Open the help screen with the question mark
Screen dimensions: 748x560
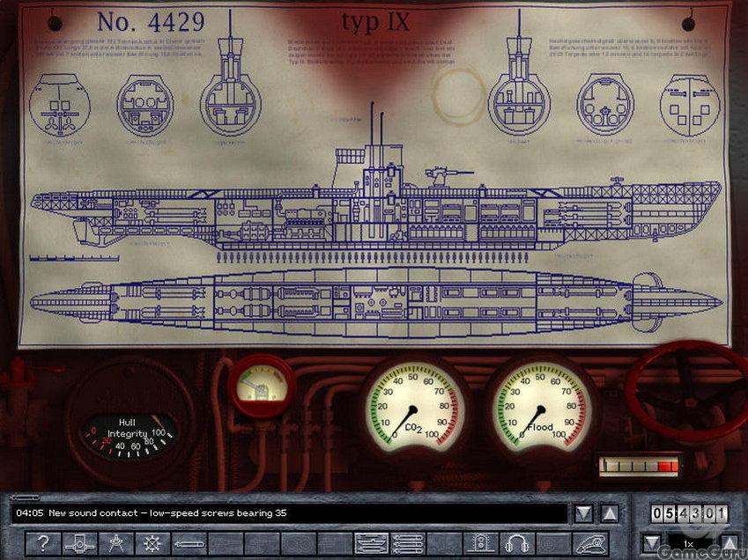tap(43, 543)
